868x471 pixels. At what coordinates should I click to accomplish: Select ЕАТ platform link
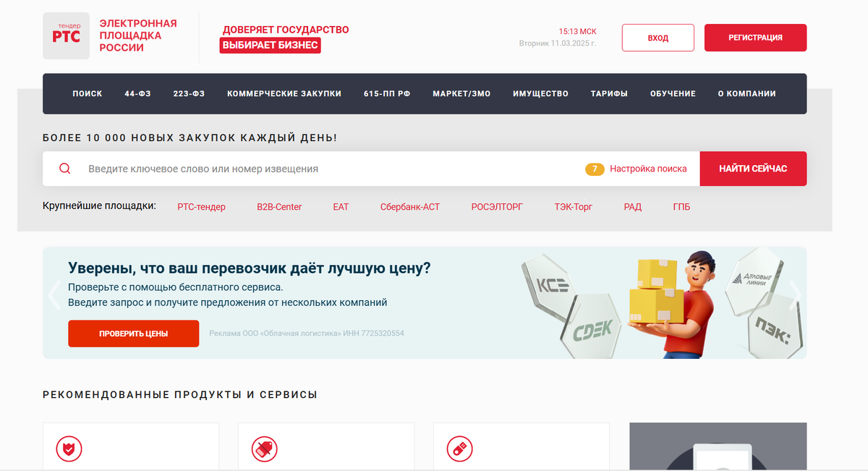click(x=341, y=207)
